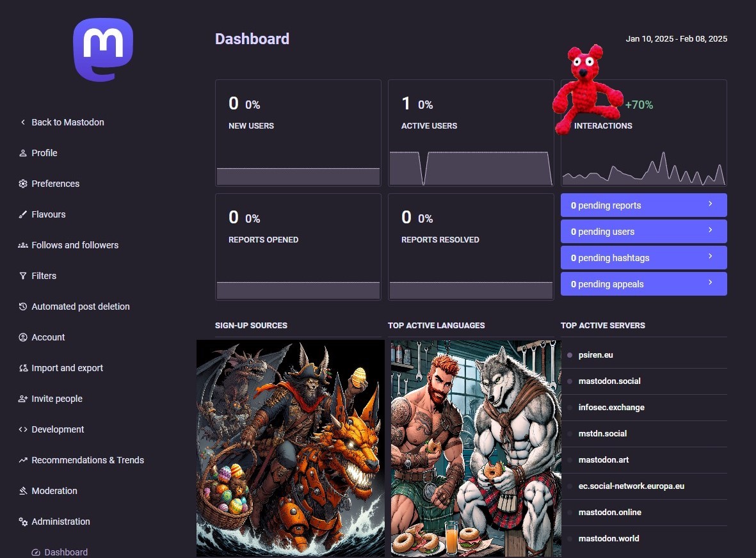Image resolution: width=756 pixels, height=558 pixels.
Task: Expand the Administration section
Action: [x=60, y=522]
